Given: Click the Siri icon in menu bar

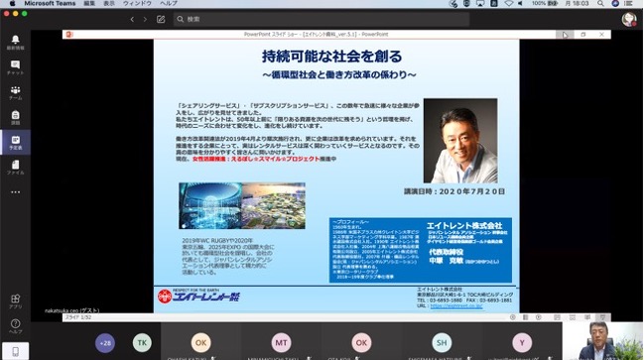Looking at the screenshot, I should tap(615, 3).
